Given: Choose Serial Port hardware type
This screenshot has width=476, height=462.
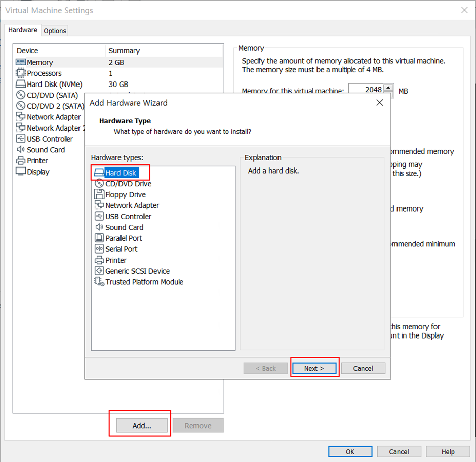Looking at the screenshot, I should [120, 249].
